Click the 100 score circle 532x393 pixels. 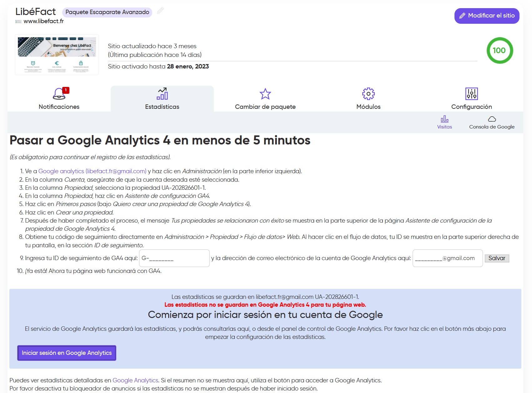click(x=499, y=50)
